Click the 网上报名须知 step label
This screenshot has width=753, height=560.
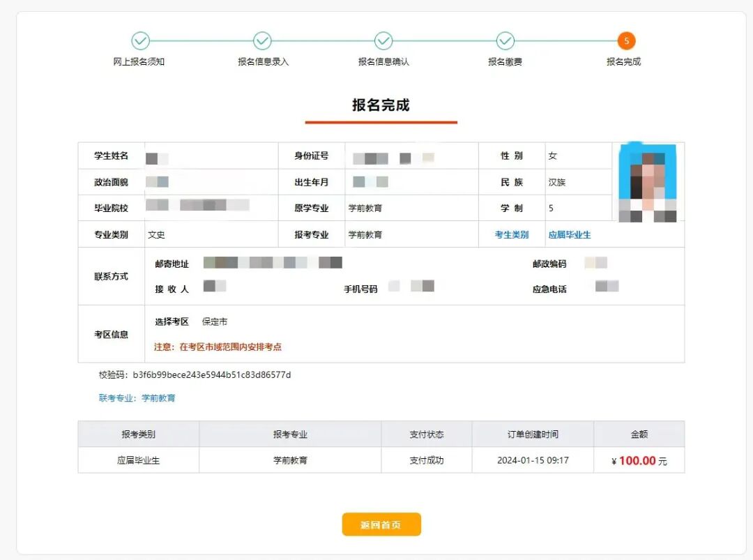point(140,62)
